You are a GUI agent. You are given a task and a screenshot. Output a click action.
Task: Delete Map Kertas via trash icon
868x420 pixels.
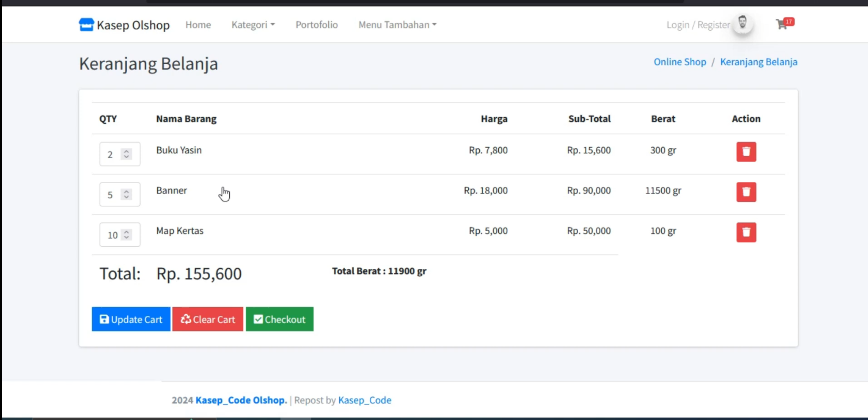746,232
